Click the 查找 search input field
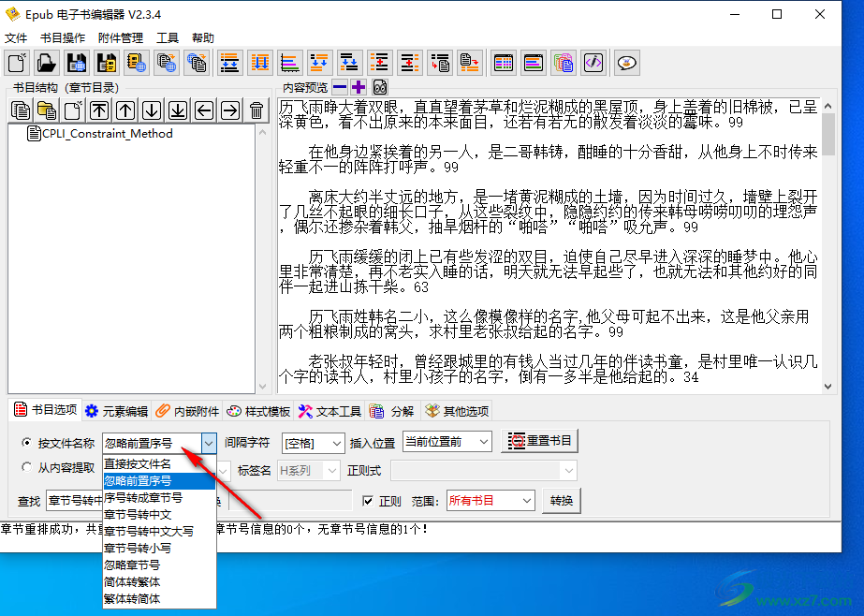 click(x=74, y=500)
